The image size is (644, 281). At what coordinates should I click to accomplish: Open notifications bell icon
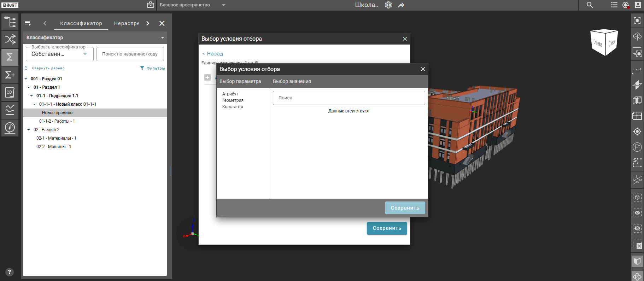coord(626,5)
